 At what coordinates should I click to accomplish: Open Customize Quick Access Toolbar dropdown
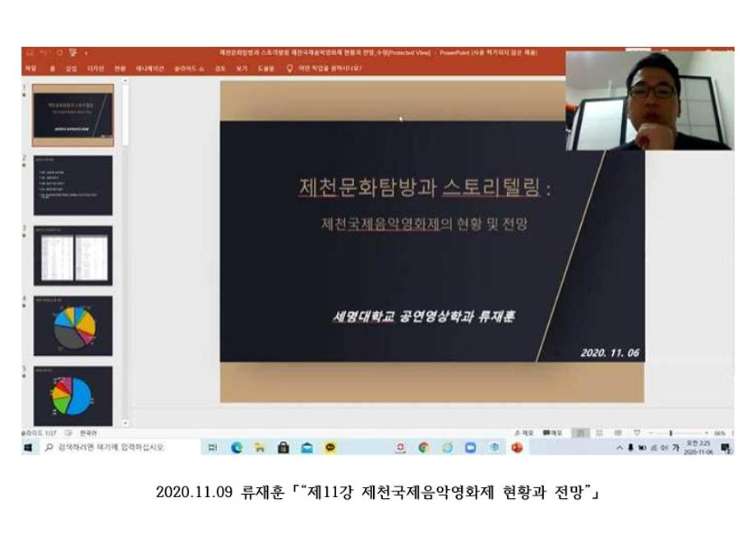[85, 53]
